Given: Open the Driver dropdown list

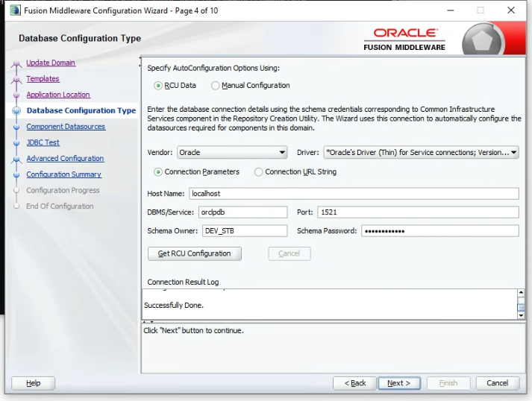Looking at the screenshot, I should [x=421, y=153].
